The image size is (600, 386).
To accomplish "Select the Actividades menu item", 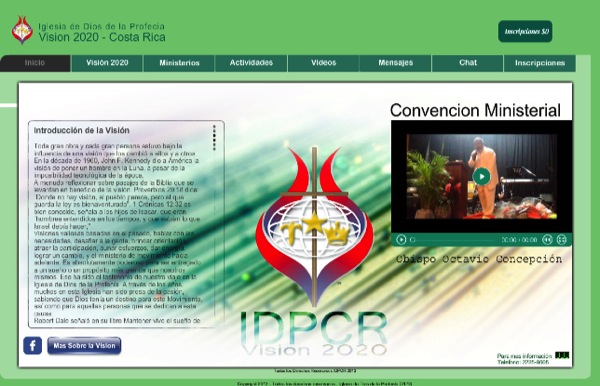I will tap(251, 63).
